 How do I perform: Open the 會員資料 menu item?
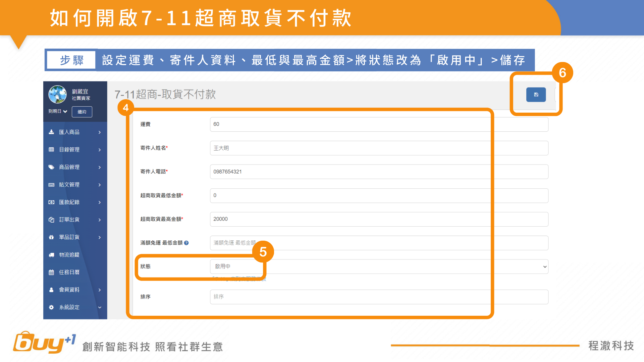[x=69, y=290]
